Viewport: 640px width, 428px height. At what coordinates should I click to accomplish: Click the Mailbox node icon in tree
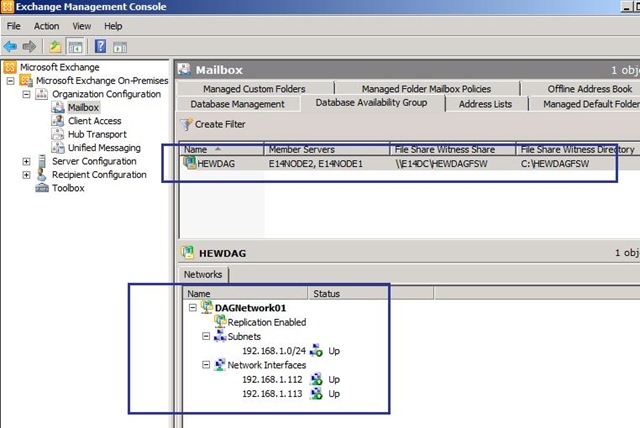tap(58, 107)
